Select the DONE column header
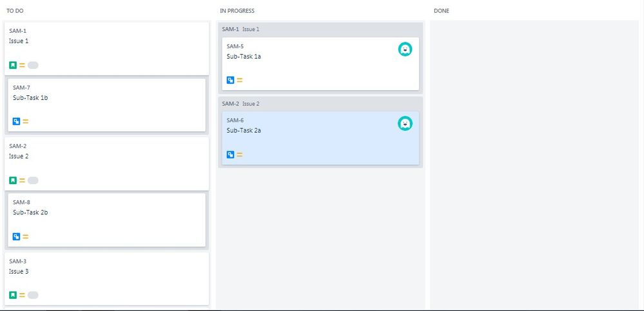The image size is (644, 311). pyautogui.click(x=442, y=11)
